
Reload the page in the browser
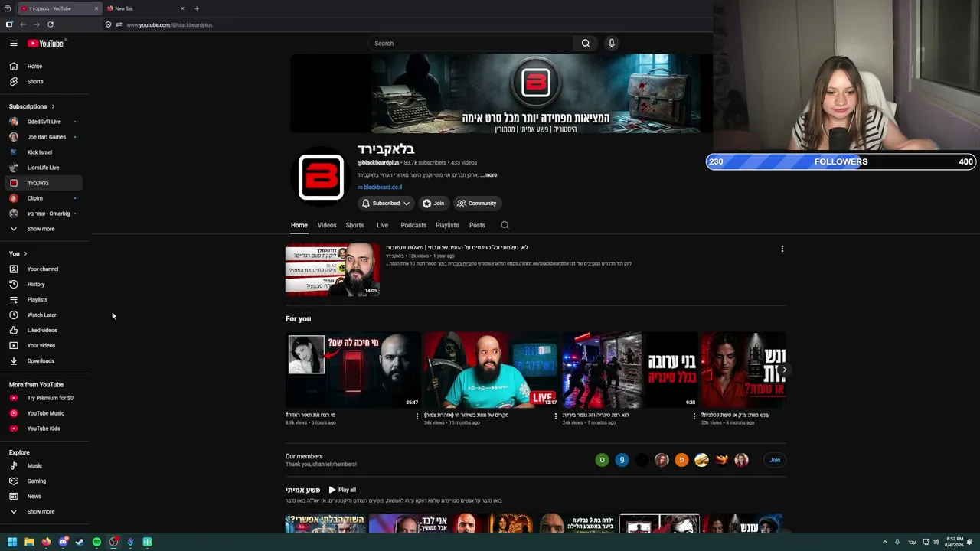coord(51,24)
